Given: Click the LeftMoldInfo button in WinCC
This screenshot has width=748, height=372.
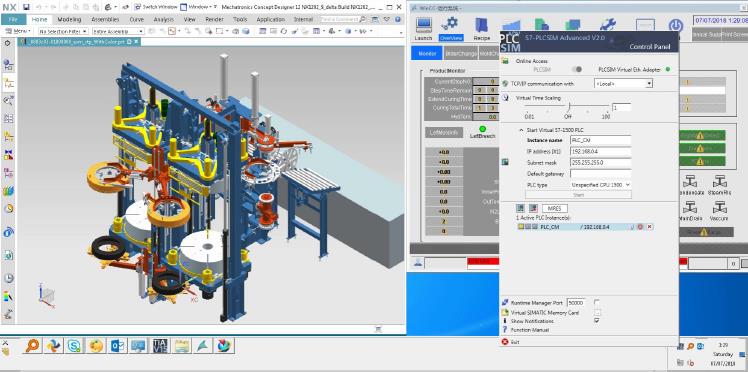Looking at the screenshot, I should click(444, 132).
